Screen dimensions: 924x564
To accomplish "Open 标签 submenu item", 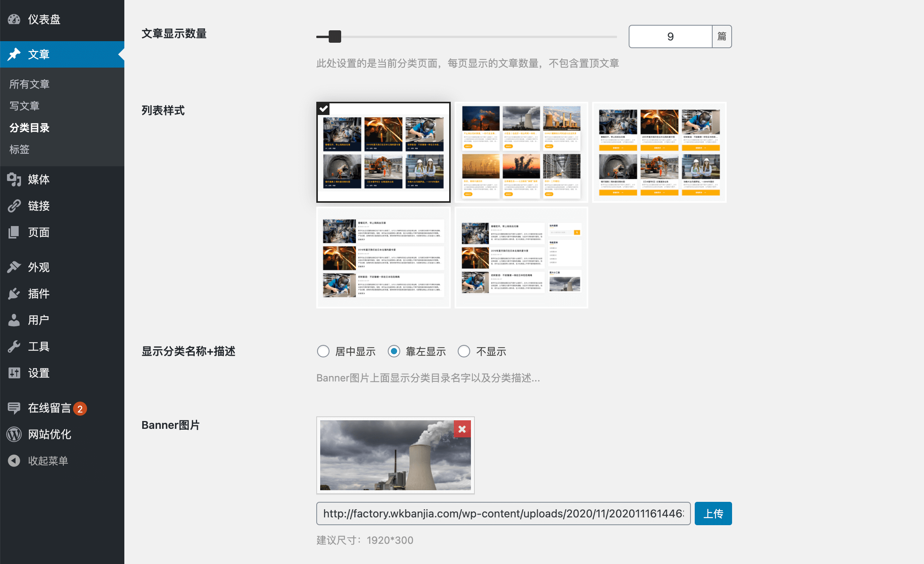I will point(19,150).
